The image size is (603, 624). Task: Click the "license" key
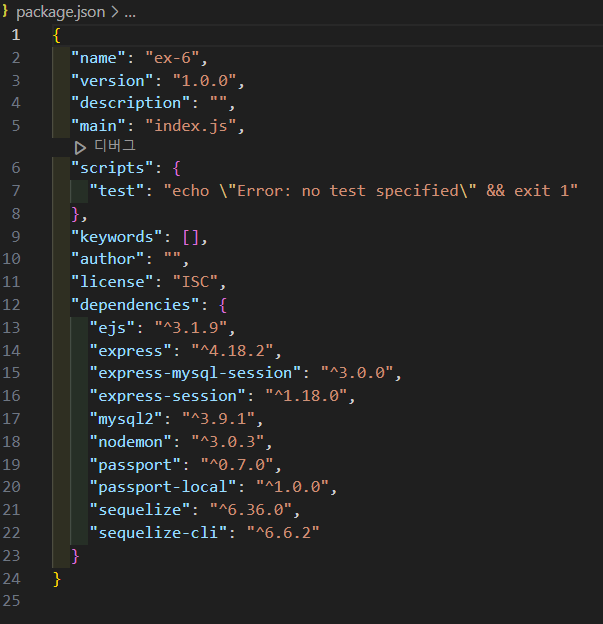(112, 282)
